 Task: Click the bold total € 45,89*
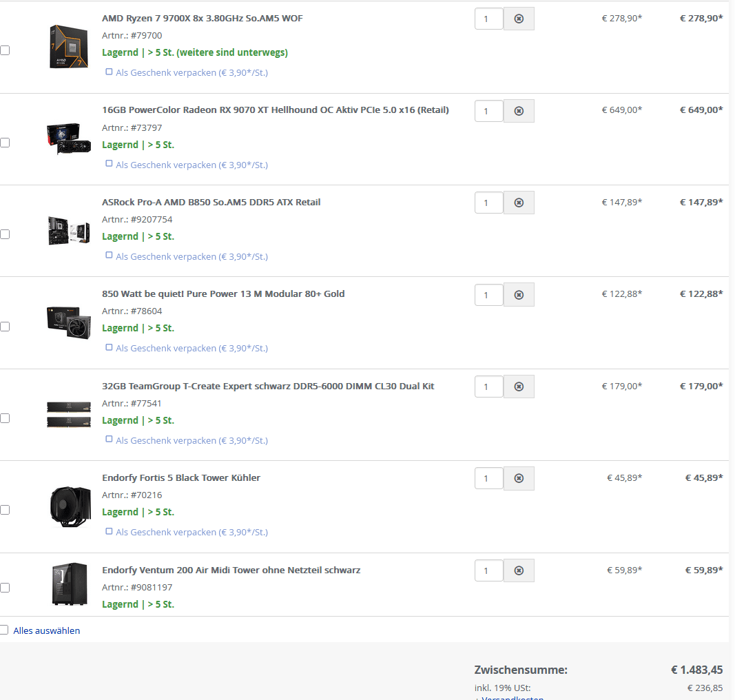pyautogui.click(x=704, y=477)
